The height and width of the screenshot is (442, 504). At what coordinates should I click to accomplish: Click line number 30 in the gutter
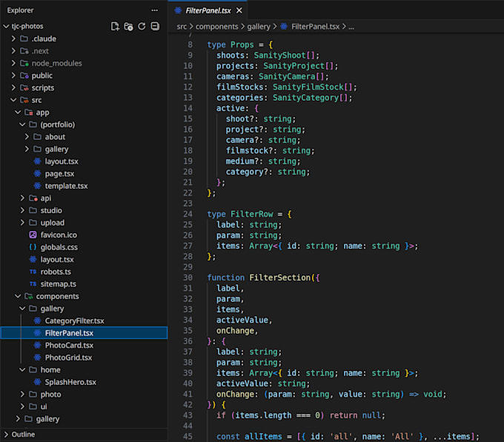188,278
